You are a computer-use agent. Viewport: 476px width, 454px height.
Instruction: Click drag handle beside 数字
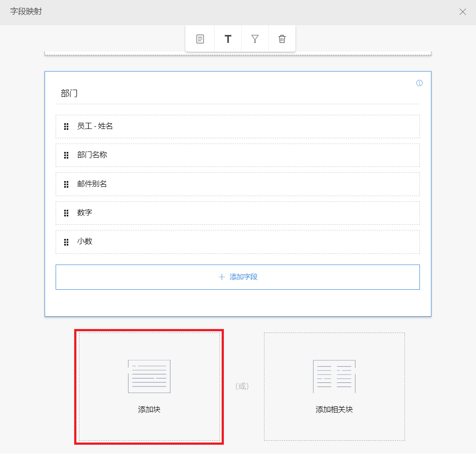tap(66, 213)
